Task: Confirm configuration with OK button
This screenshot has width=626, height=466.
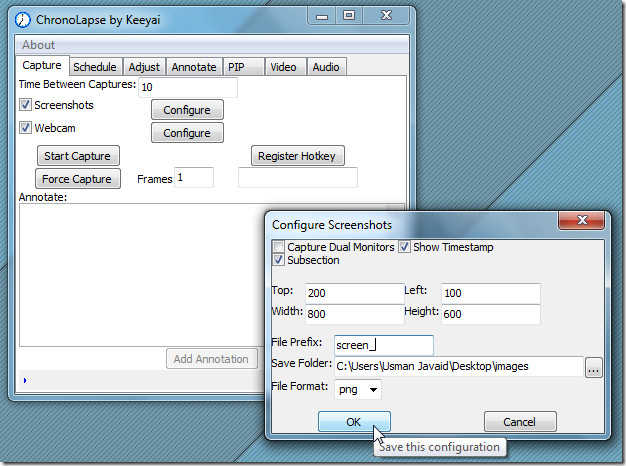Action: coord(354,422)
